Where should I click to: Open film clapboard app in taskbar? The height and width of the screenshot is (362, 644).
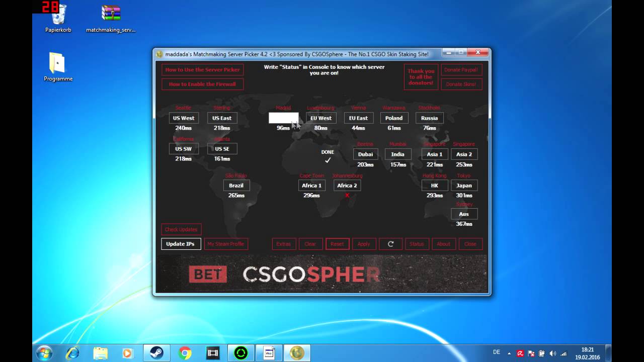pos(213,353)
